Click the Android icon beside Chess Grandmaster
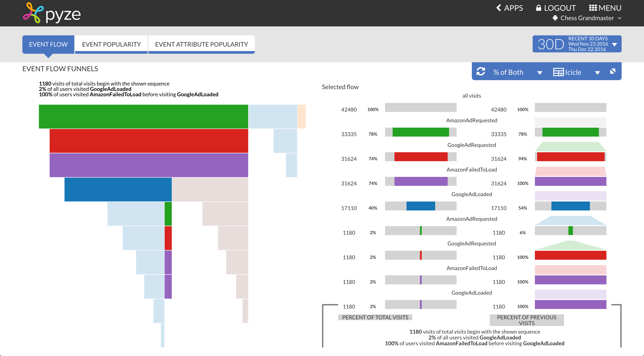 coord(555,18)
